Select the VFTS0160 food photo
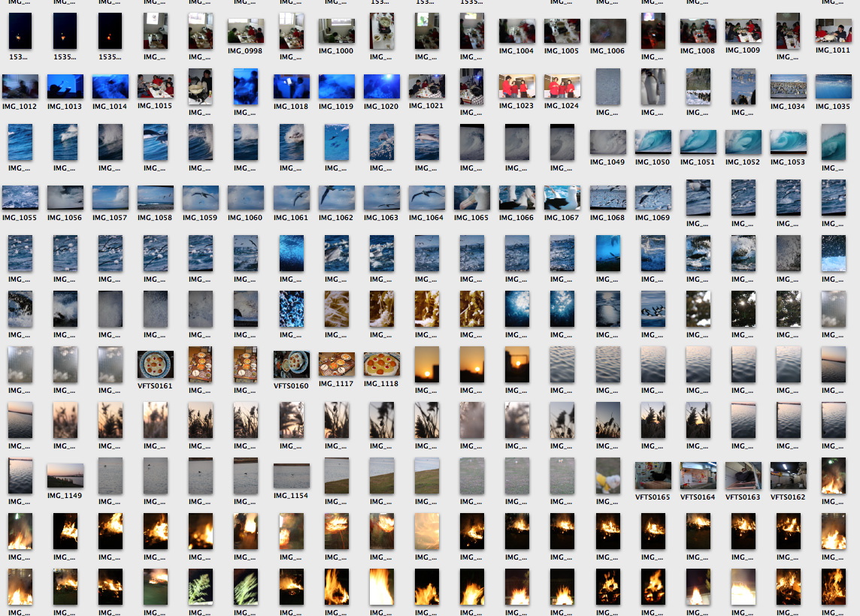 pos(291,365)
